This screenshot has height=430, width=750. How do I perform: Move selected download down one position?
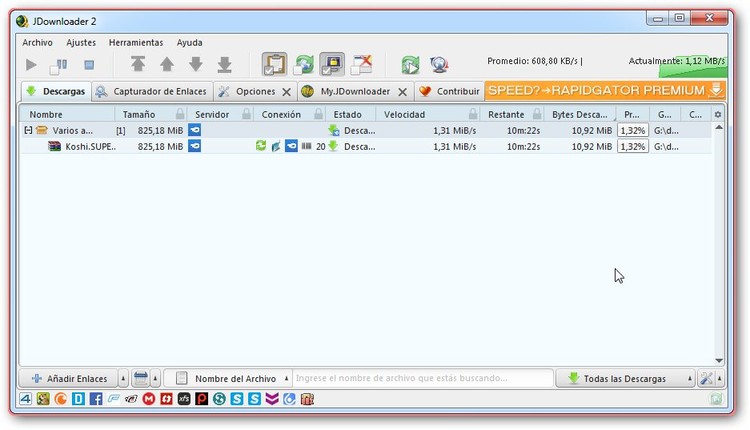click(196, 64)
